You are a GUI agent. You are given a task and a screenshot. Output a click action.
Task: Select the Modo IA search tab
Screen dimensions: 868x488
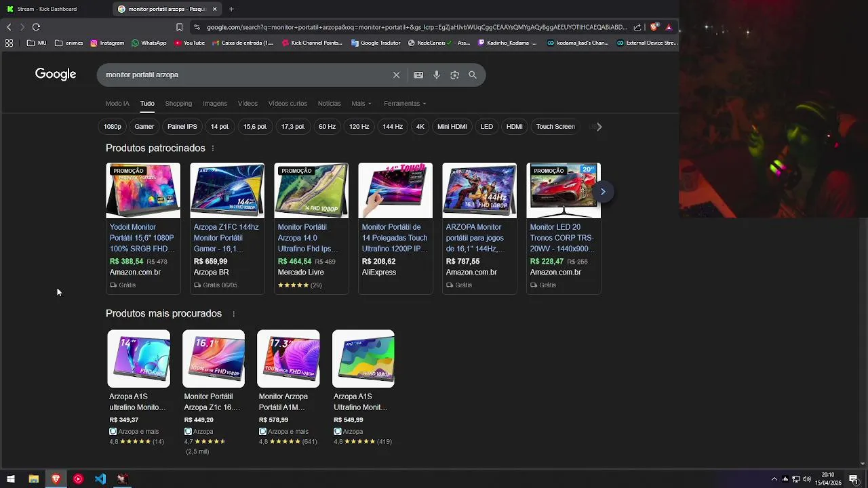(117, 104)
